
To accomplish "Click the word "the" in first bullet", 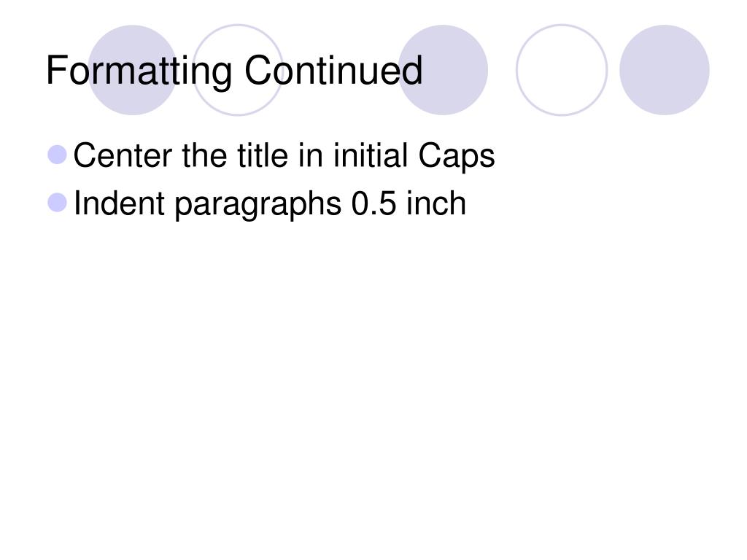I will tap(205, 155).
